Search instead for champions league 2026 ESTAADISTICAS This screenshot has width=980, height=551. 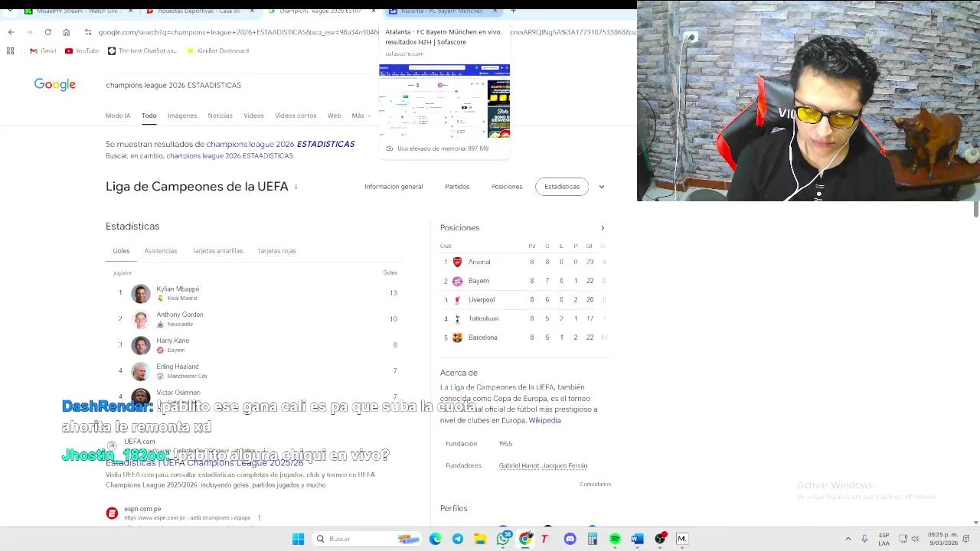pos(230,156)
